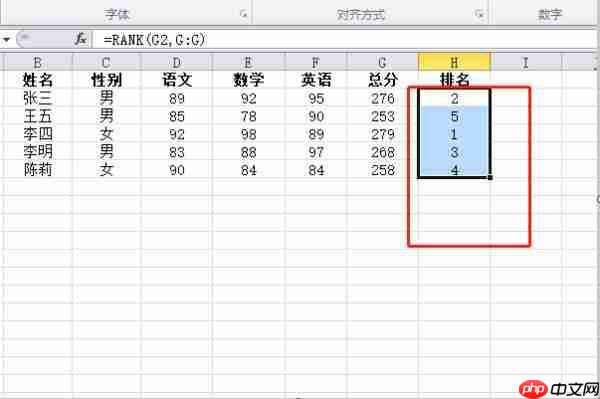
Task: Click 李四's gender cell 女
Action: tap(106, 134)
